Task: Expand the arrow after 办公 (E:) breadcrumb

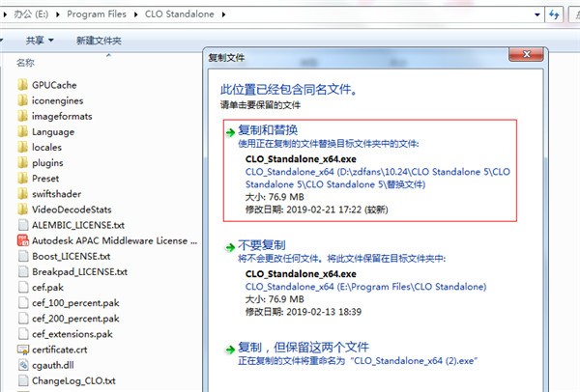Action: click(x=58, y=14)
